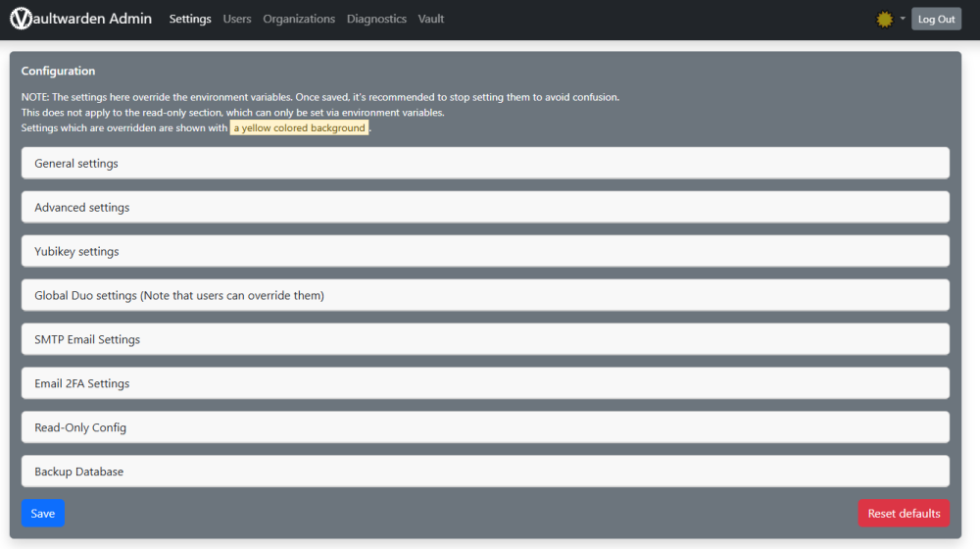Go to the Users page
This screenshot has height=549, width=980.
tap(237, 19)
